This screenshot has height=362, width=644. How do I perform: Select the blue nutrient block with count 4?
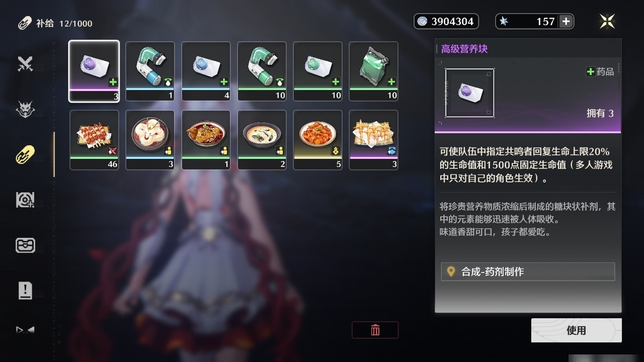click(x=206, y=71)
